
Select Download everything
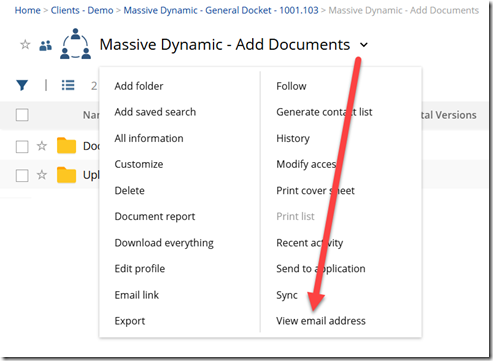164,243
